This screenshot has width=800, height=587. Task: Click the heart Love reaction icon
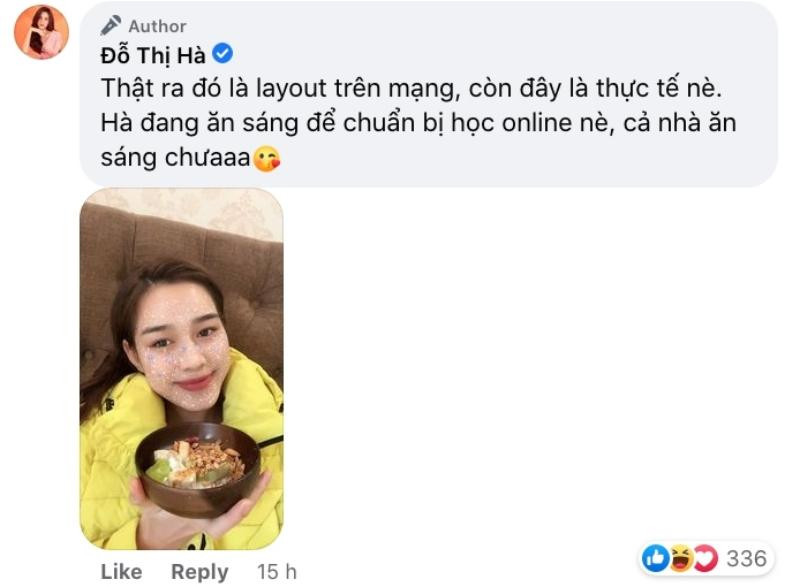pos(706,558)
